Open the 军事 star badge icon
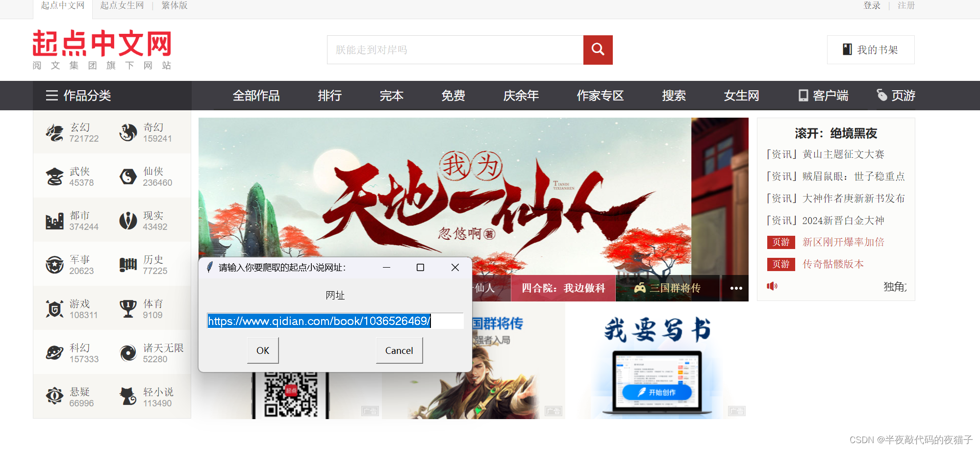980x449 pixels. [x=54, y=265]
